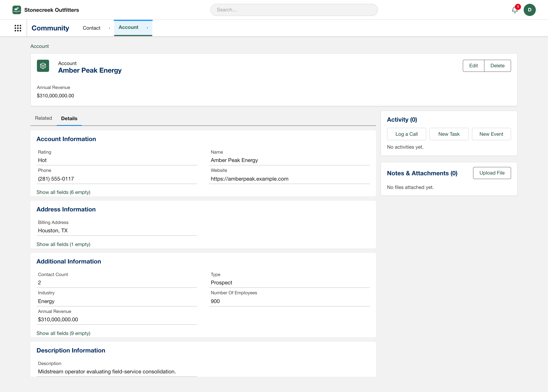The height and width of the screenshot is (392, 548).
Task: Click the header Annual Revenue amount
Action: 55,96
